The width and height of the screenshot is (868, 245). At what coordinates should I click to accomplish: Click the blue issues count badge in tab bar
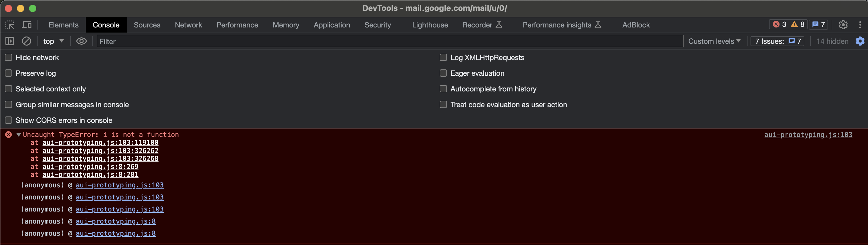click(x=818, y=24)
